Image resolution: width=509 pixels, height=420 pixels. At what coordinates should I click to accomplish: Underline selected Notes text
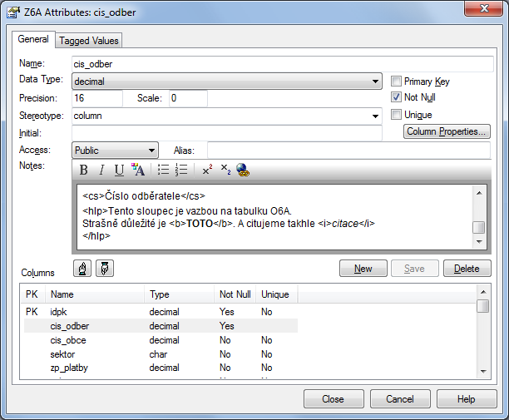click(119, 170)
